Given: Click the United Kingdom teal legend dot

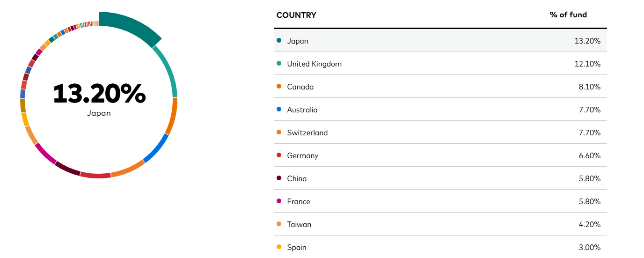Looking at the screenshot, I should coord(279,64).
